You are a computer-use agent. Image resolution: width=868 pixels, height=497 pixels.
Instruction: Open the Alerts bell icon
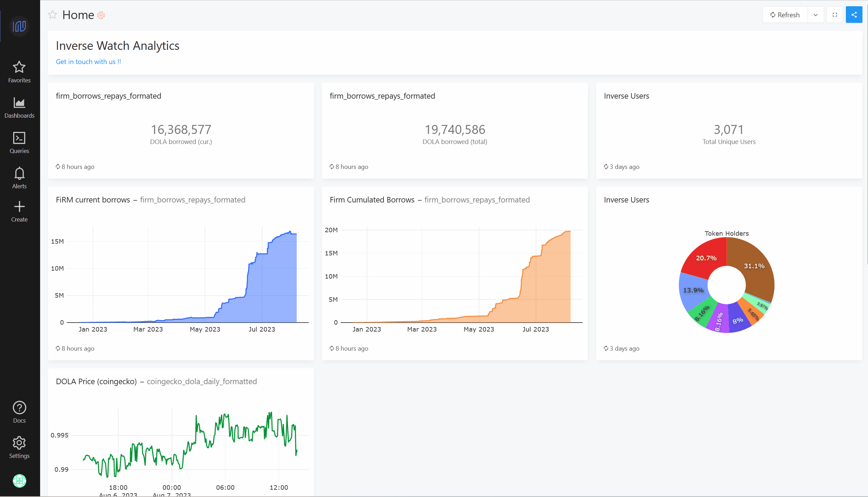(19, 178)
